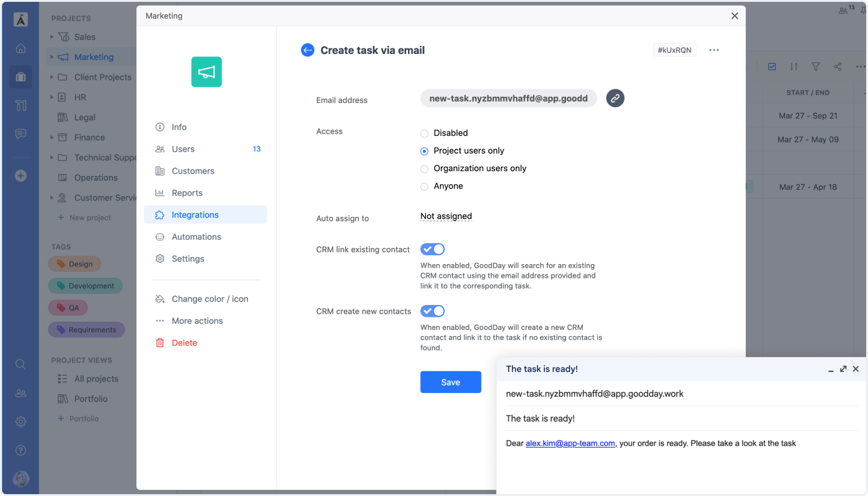Select the green Development tag
Screen dimensions: 868x496
[86, 286]
